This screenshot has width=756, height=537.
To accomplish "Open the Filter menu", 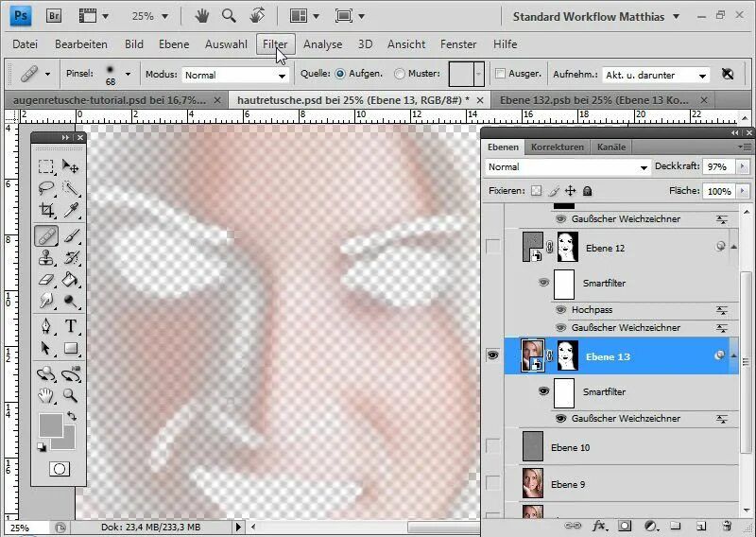I will pyautogui.click(x=275, y=43).
